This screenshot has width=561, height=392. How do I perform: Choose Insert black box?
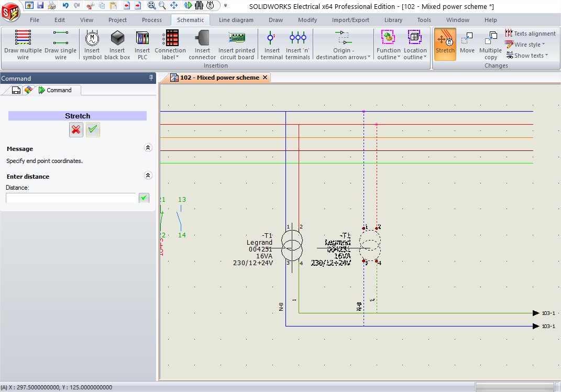117,44
